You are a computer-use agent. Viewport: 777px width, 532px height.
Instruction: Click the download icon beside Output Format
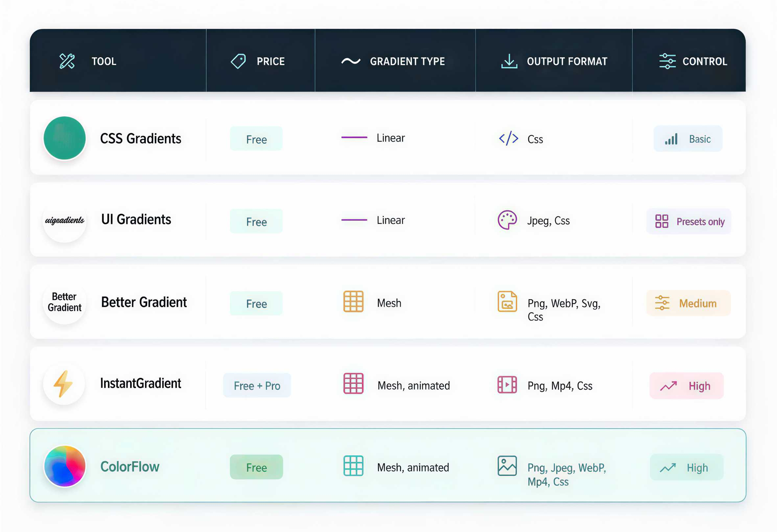(x=509, y=61)
